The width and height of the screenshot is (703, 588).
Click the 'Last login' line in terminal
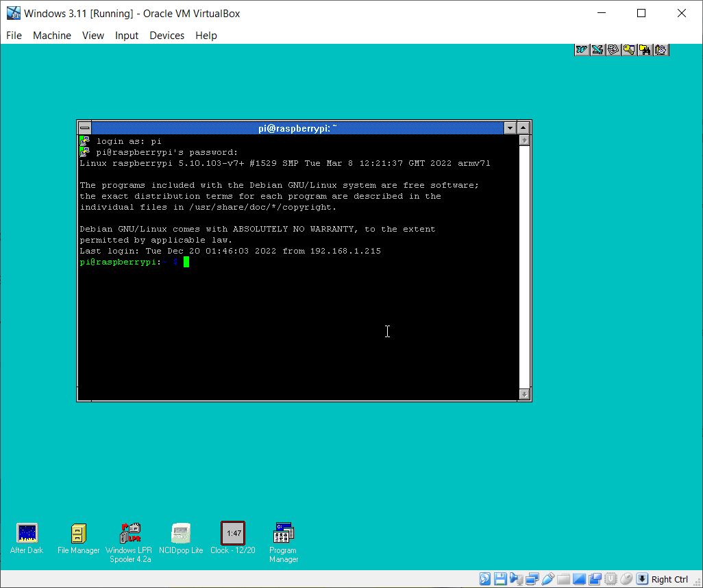(230, 251)
